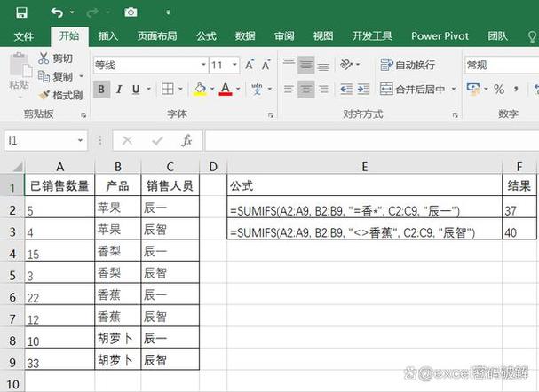Click the 复制 copy button
Image resolution: width=539 pixels, height=392 pixels.
click(55, 76)
